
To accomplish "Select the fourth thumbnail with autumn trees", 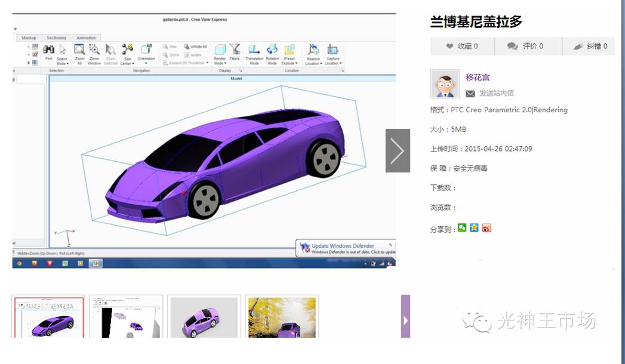I will point(282,317).
